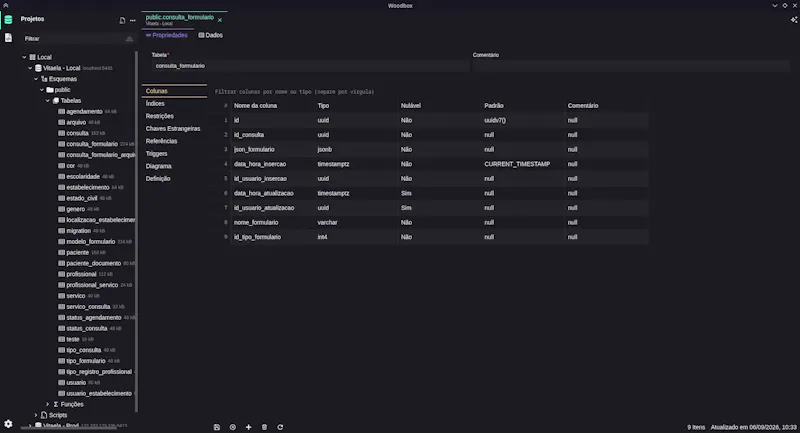Collapse the Local tree node
Screen dimensions: 800x433
(24, 57)
